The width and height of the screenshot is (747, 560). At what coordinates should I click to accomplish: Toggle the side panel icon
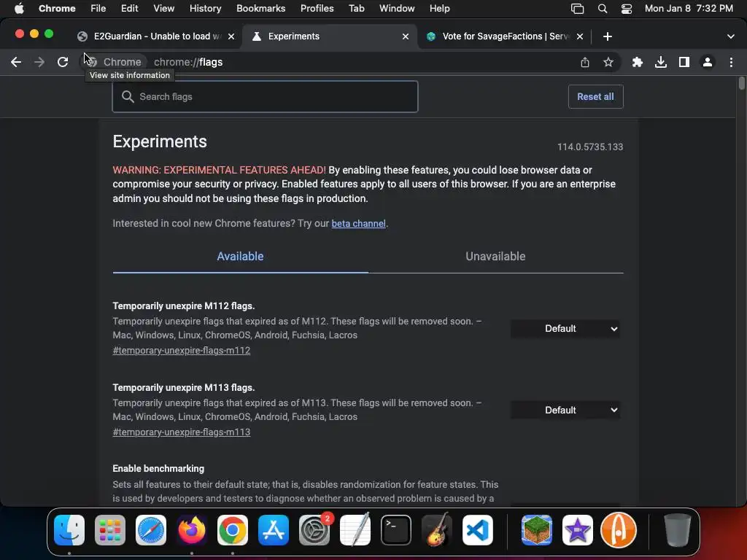coord(684,62)
